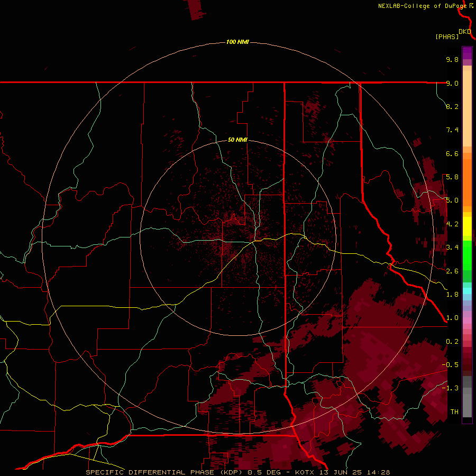Click the 9.0 scale value
The width and height of the screenshot is (476, 476).
[x=452, y=83]
